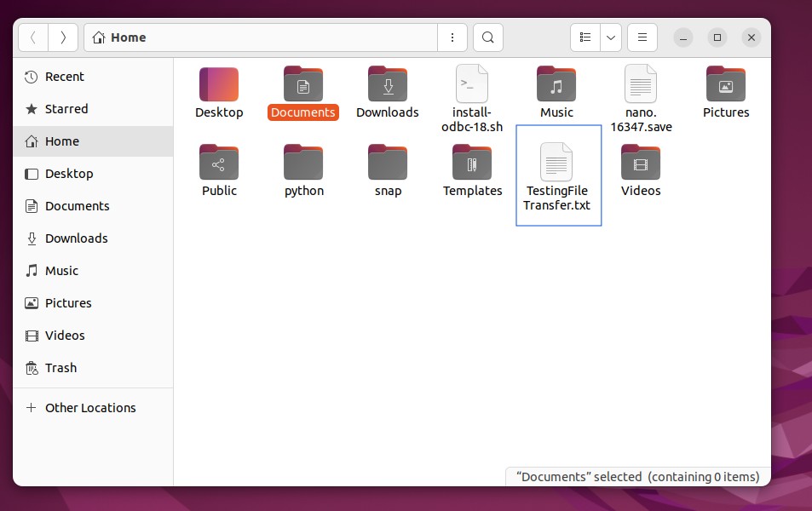The width and height of the screenshot is (812, 511).
Task: Open the Templates folder
Action: click(472, 162)
